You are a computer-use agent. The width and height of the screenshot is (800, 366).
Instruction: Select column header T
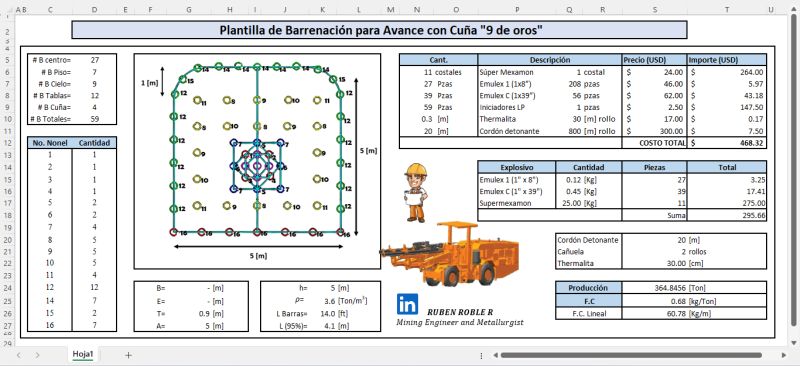(727, 10)
